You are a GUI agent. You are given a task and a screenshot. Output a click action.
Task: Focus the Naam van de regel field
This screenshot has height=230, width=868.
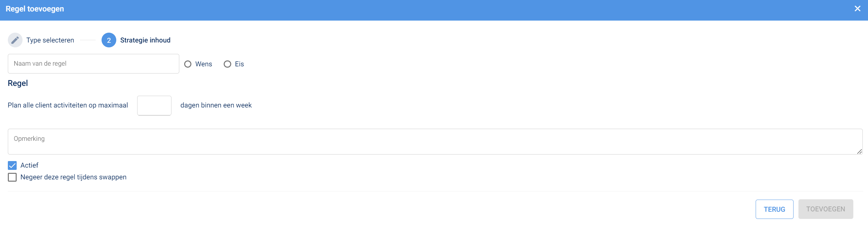(93, 64)
